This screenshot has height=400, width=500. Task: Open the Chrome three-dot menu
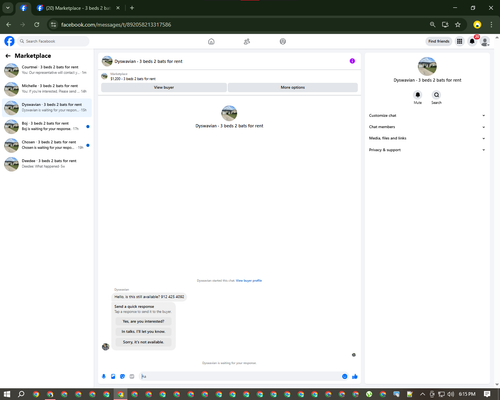[x=491, y=24]
